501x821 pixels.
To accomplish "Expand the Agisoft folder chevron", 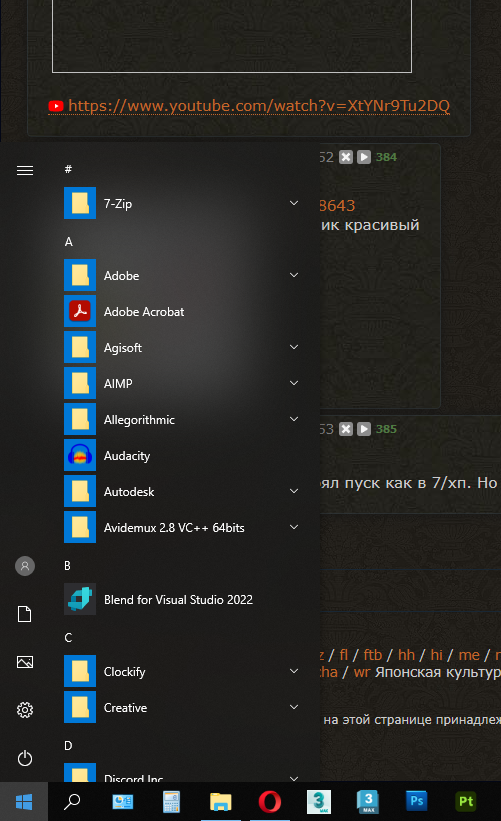I will [294, 347].
